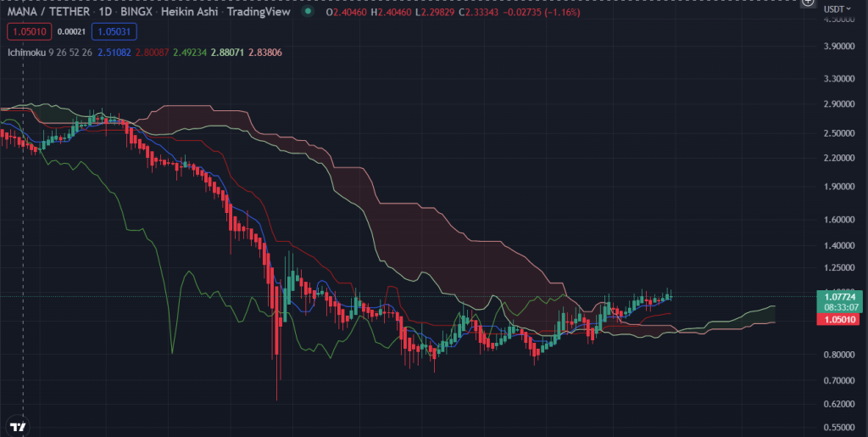Click the 08:33:07 candle countdown timer

coord(840,306)
